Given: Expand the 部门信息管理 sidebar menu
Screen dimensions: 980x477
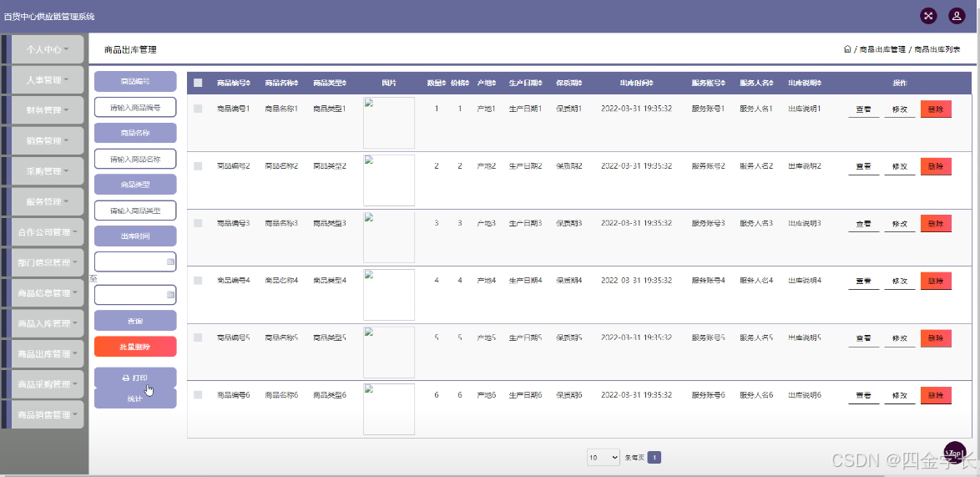Looking at the screenshot, I should 48,262.
